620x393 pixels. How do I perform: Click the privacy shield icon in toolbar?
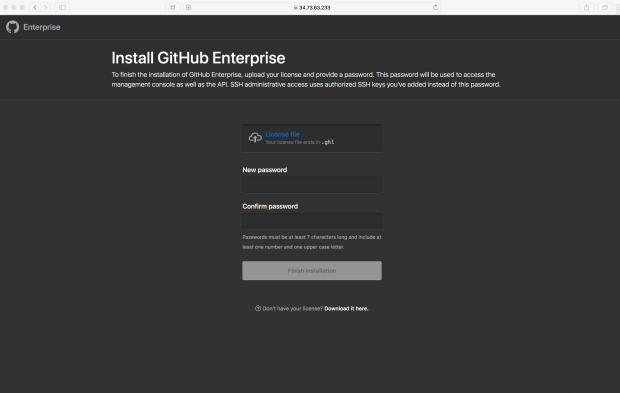(x=173, y=7)
